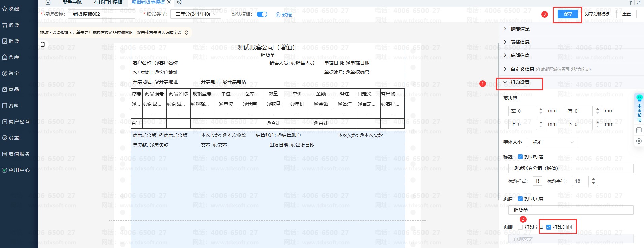This screenshot has width=644, height=248.
Task: Open the 纸张类型 paper type dropdown
Action: click(x=196, y=14)
